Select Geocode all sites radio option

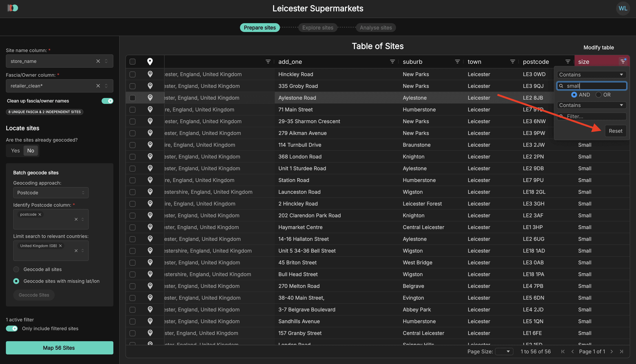click(x=16, y=269)
